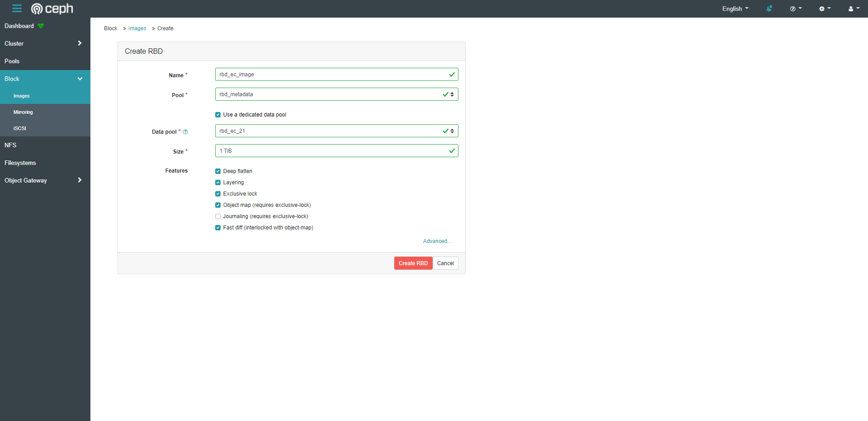Toggle the hamburger sidebar menu icon
Screen dimensions: 868x421
click(17, 9)
